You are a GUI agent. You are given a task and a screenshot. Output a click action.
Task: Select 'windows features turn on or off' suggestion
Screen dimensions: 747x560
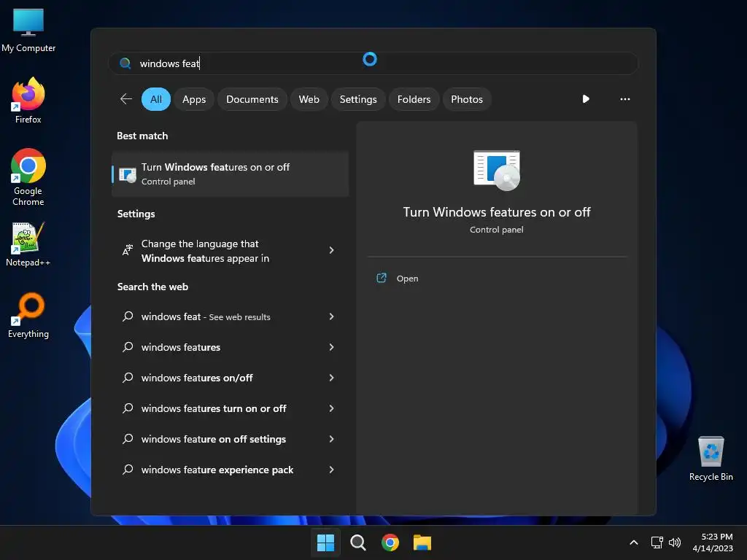coord(230,408)
